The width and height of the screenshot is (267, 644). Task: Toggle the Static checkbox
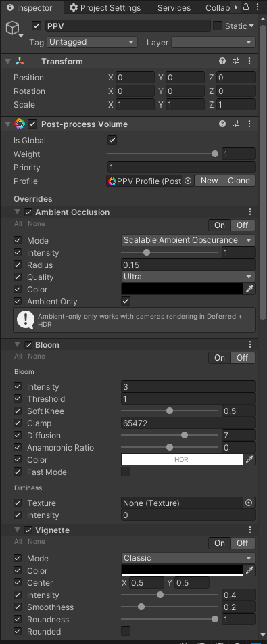click(x=218, y=26)
